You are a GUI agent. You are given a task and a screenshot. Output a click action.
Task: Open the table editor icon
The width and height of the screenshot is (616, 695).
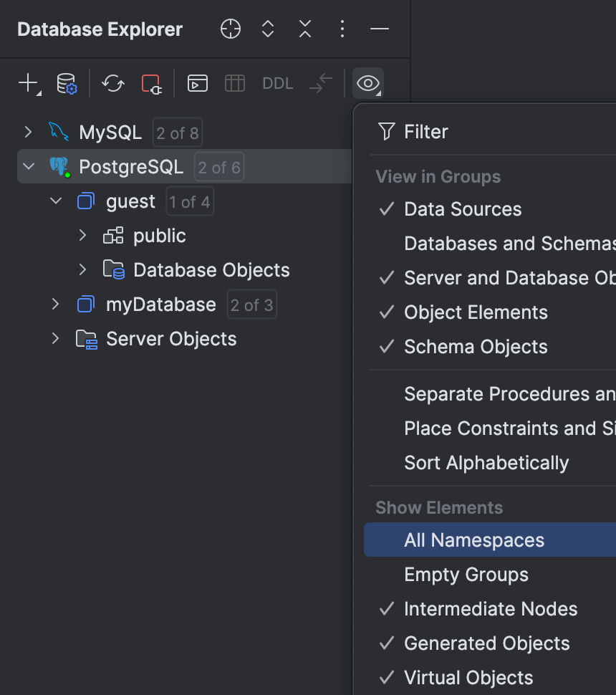click(x=234, y=82)
